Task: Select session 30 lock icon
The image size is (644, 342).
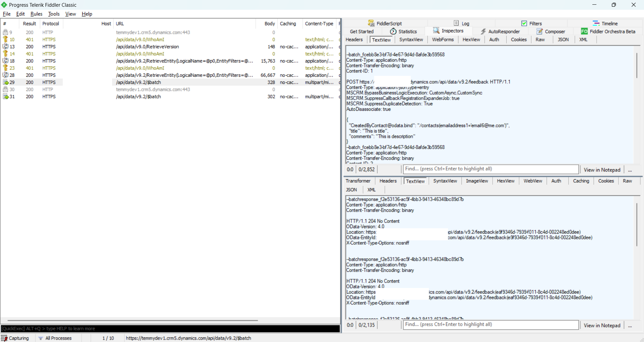Action: pyautogui.click(x=5, y=89)
